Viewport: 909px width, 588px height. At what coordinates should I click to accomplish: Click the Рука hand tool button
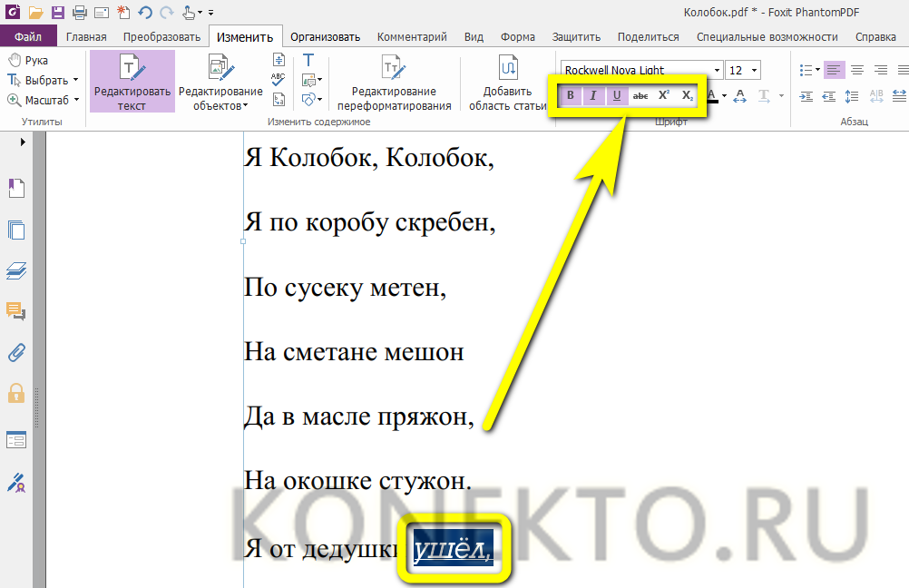29,60
